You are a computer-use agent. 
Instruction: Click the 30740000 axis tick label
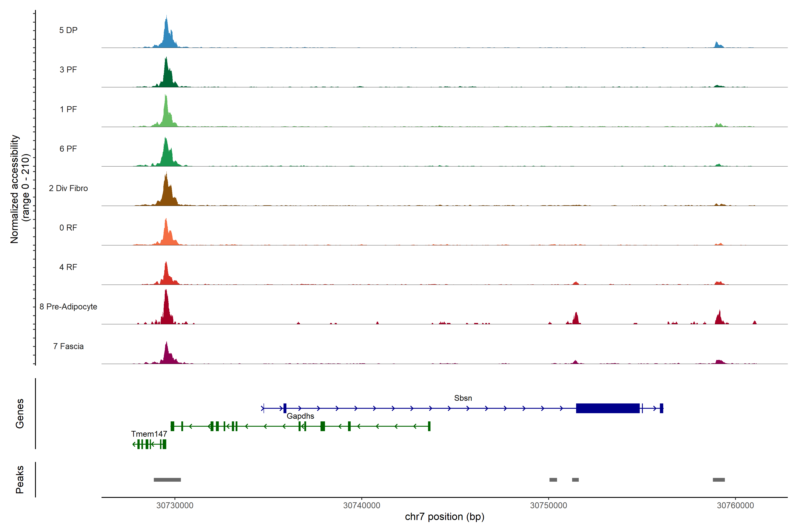point(362,506)
